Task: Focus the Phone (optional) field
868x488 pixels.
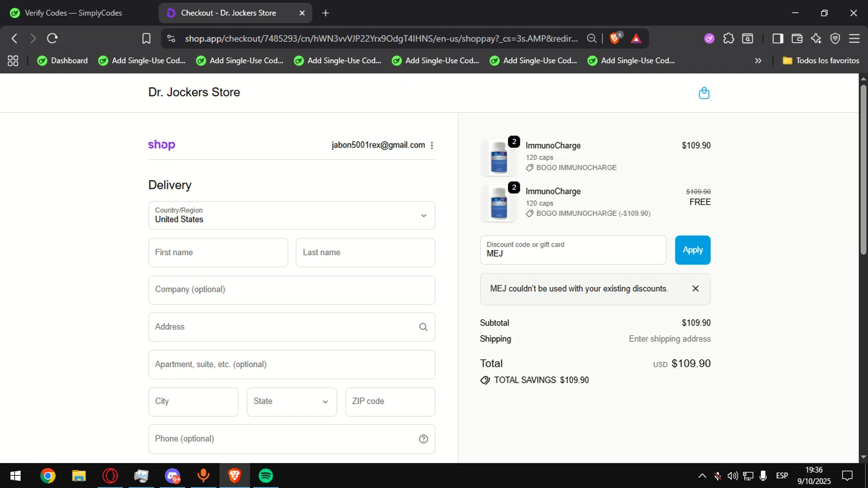Action: point(292,439)
